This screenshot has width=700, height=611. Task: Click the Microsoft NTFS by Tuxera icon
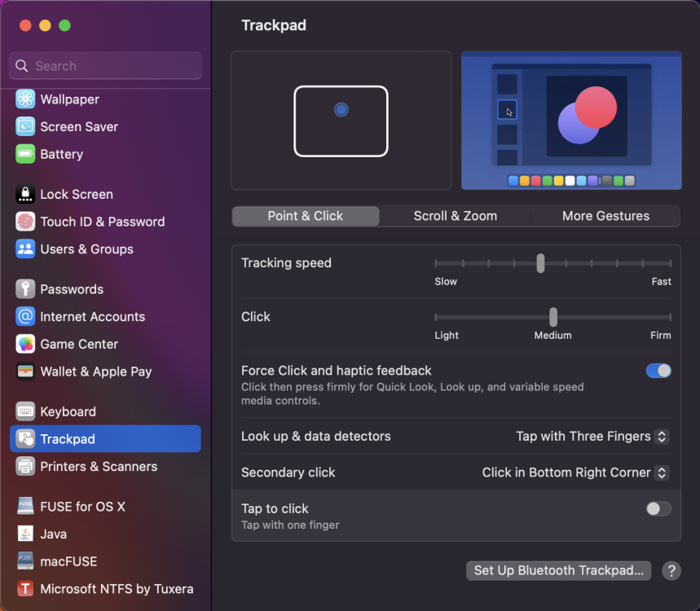[25, 589]
